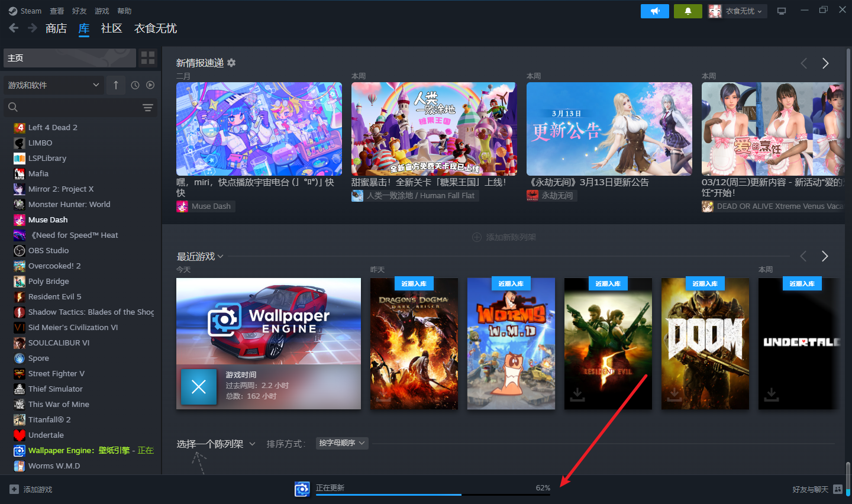This screenshot has height=504, width=852.
Task: Click the update progress bar at 62%
Action: pyautogui.click(x=433, y=495)
